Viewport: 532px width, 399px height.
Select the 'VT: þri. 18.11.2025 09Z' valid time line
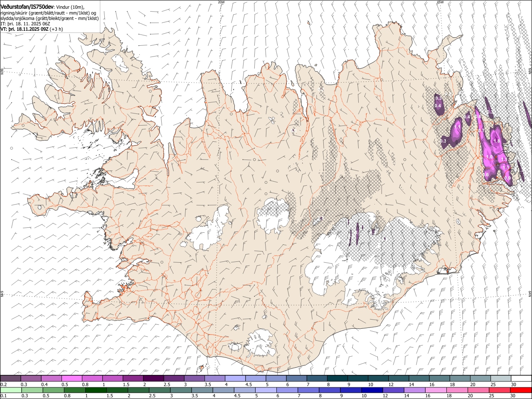[25, 29]
